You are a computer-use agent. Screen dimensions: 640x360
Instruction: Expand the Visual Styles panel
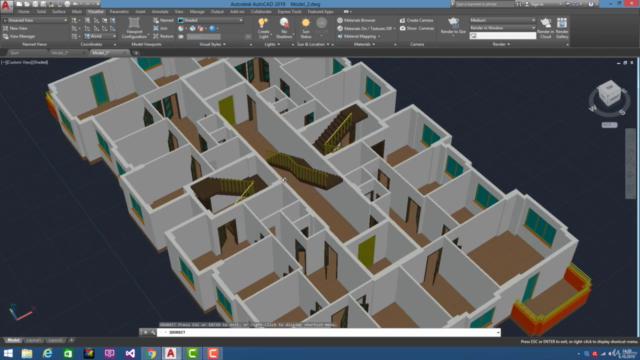click(212, 44)
